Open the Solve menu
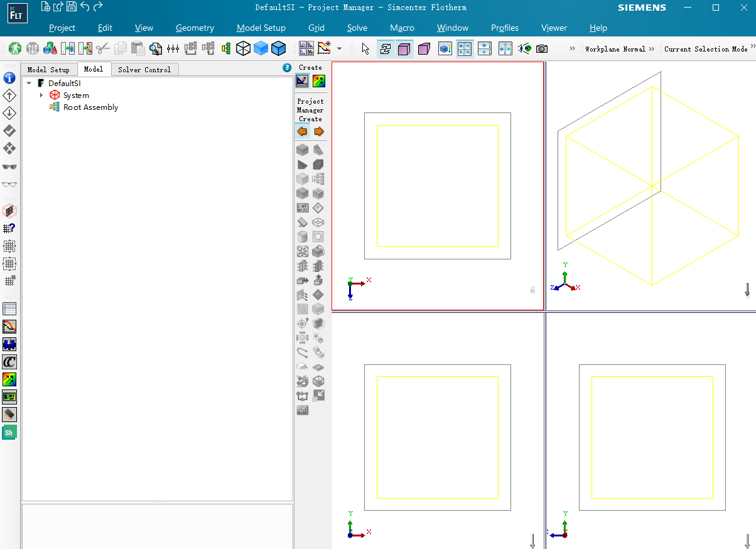Screen dimensions: 756x549 357,28
